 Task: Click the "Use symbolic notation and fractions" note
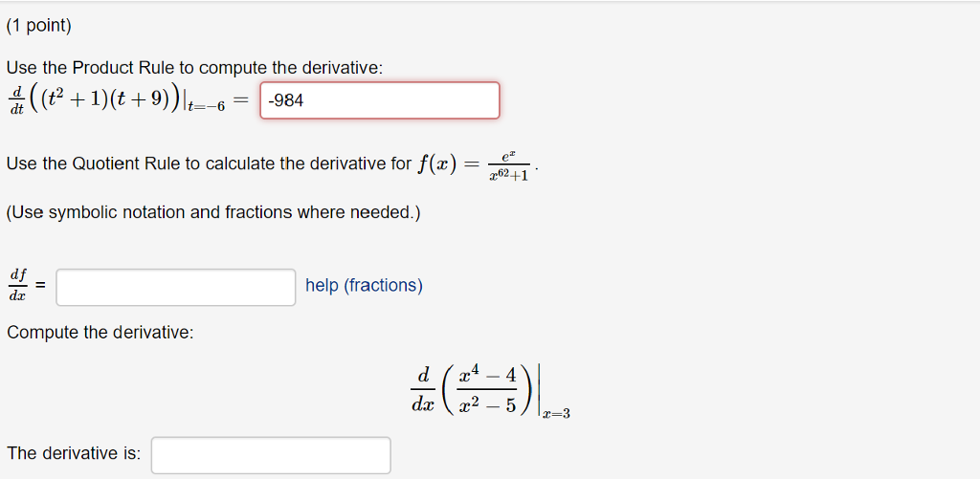[213, 212]
